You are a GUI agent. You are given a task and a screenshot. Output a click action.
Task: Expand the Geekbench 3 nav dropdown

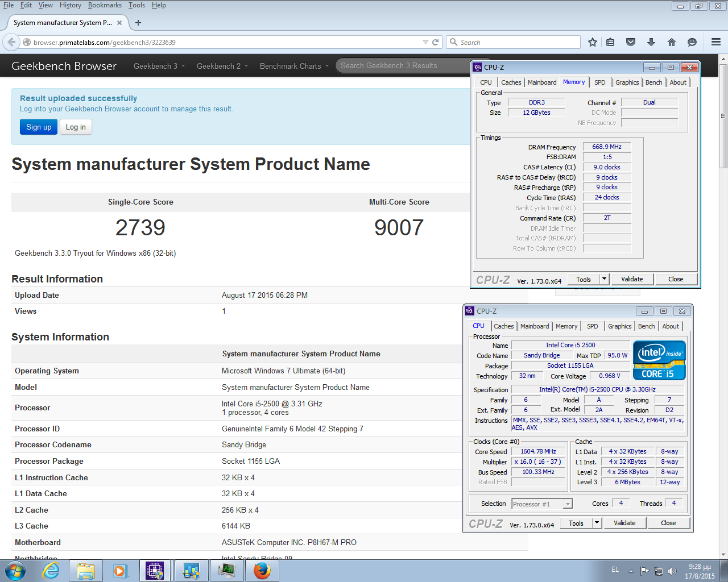coord(159,66)
